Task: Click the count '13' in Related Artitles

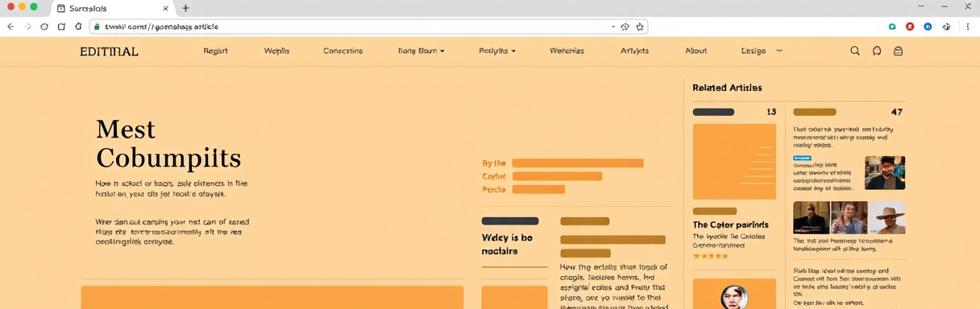Action: (x=771, y=112)
